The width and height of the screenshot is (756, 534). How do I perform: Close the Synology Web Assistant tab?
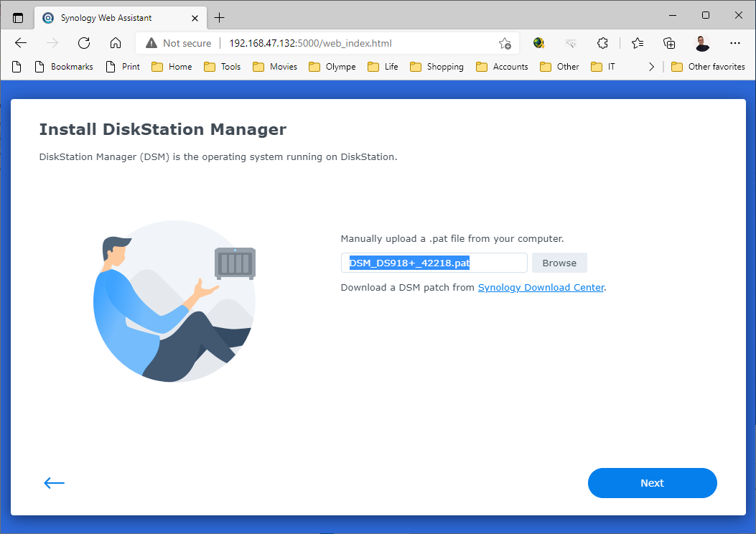tap(195, 18)
